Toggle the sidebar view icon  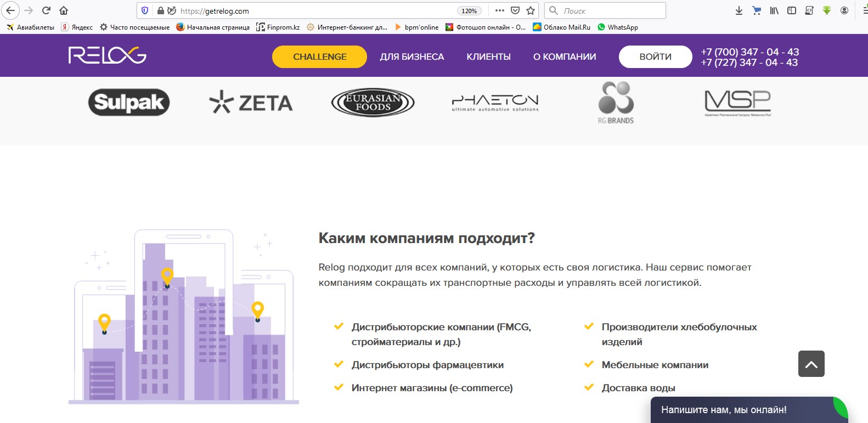coord(792,10)
